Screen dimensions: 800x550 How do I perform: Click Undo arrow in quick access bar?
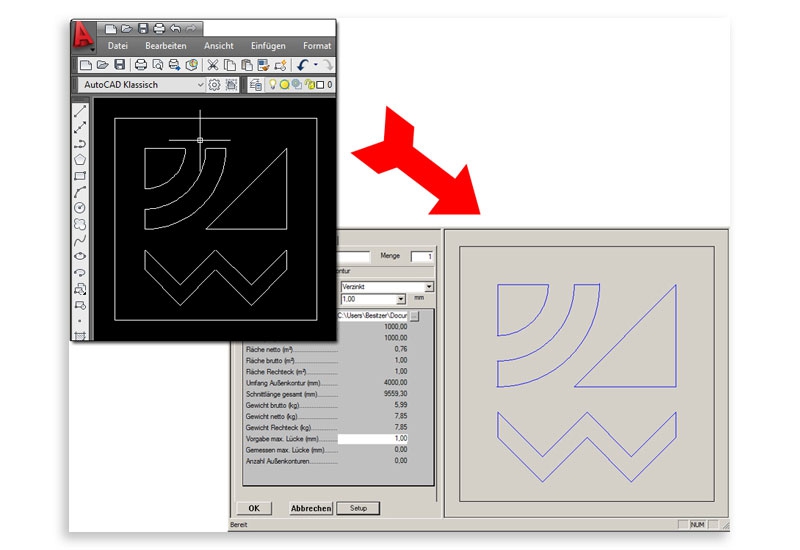click(x=175, y=29)
